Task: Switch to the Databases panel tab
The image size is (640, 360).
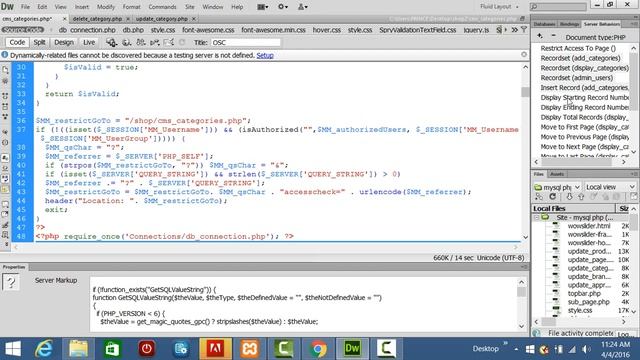Action: click(x=544, y=24)
